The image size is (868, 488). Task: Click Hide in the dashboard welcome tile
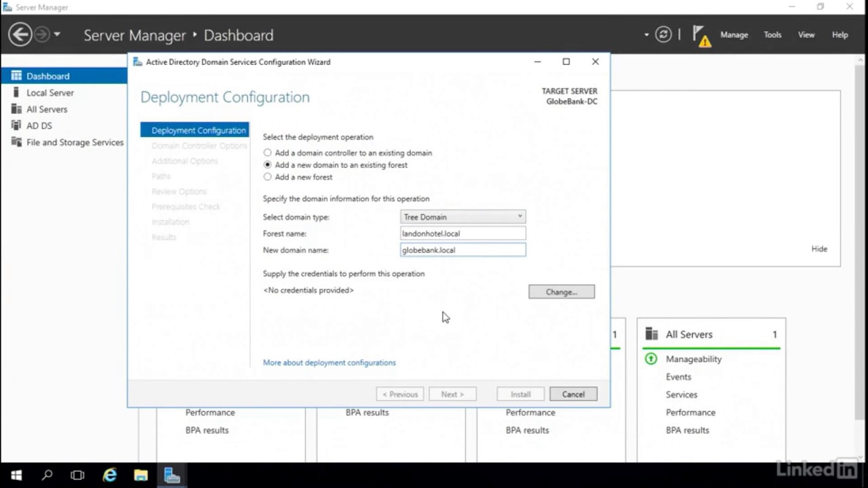coord(819,249)
